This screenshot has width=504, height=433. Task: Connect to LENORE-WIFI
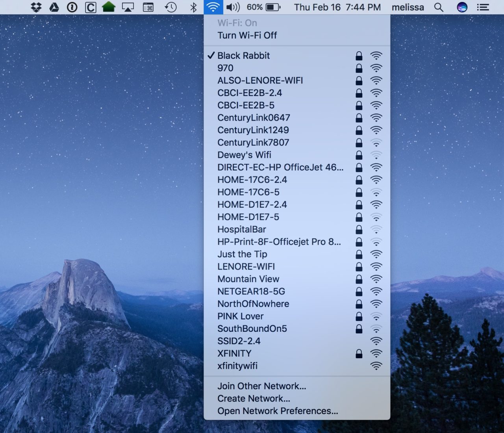297,267
